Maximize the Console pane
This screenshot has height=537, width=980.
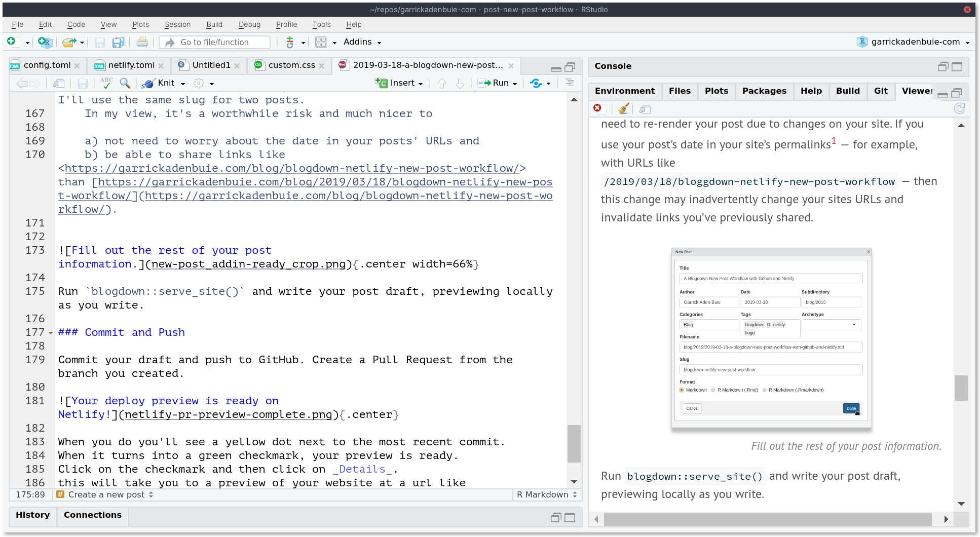[x=957, y=66]
